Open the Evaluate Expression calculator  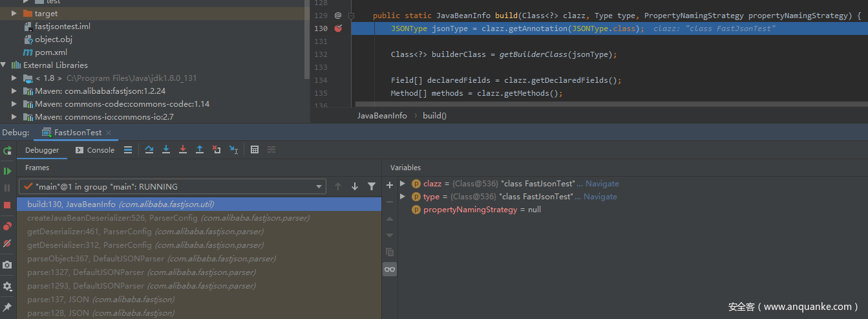tap(255, 149)
